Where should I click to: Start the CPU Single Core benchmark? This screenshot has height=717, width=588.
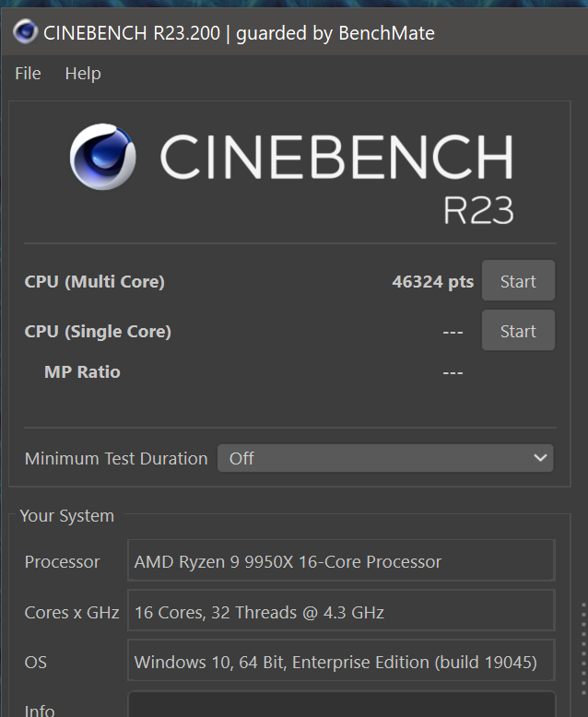coord(518,332)
